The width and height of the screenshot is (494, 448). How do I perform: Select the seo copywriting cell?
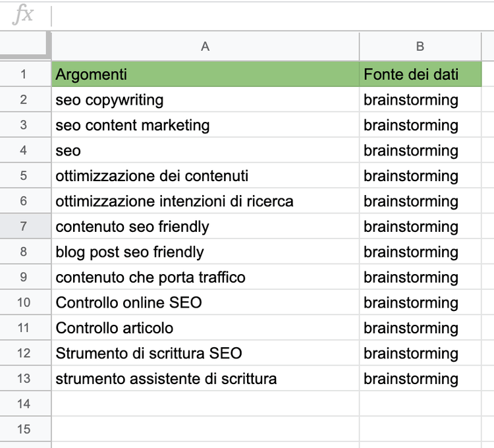pyautogui.click(x=205, y=99)
